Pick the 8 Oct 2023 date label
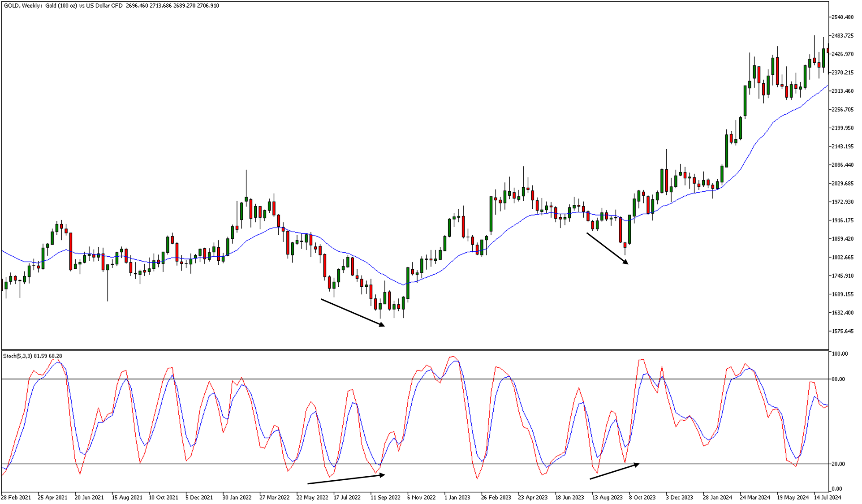This screenshot has width=862, height=504. click(642, 497)
